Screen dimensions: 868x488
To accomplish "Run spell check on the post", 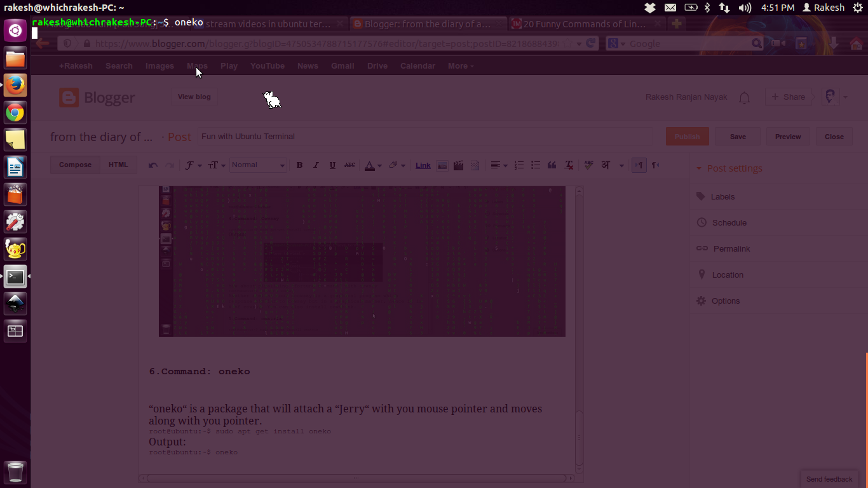I will point(589,165).
